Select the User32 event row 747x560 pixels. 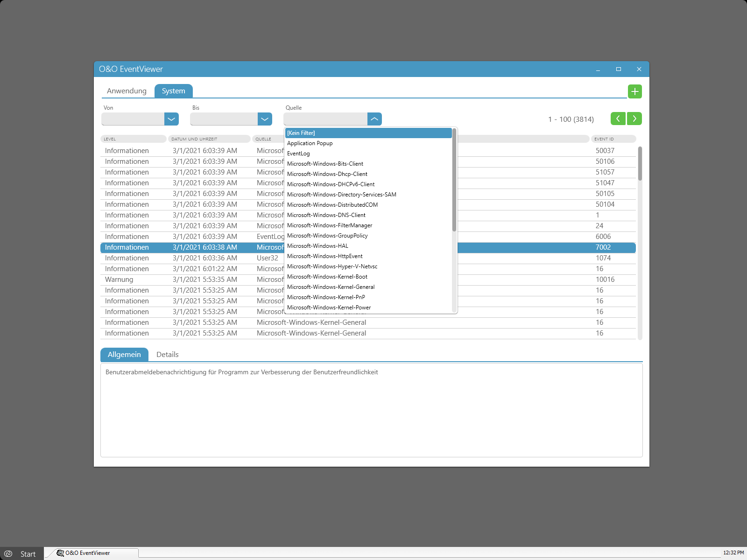[368, 258]
